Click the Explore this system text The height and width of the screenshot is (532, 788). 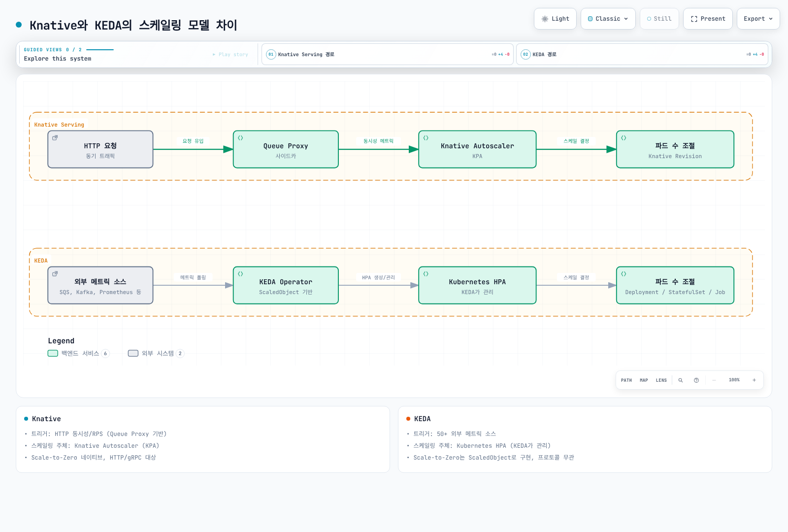coord(58,59)
